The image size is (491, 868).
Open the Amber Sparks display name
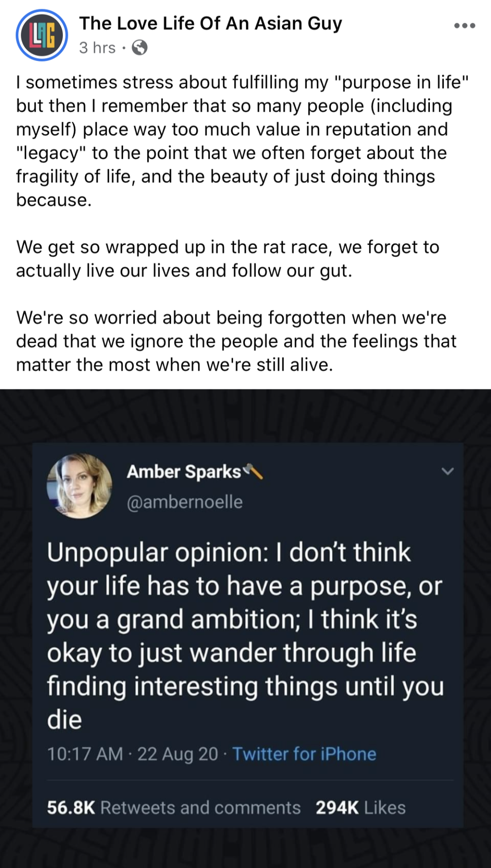tap(184, 472)
